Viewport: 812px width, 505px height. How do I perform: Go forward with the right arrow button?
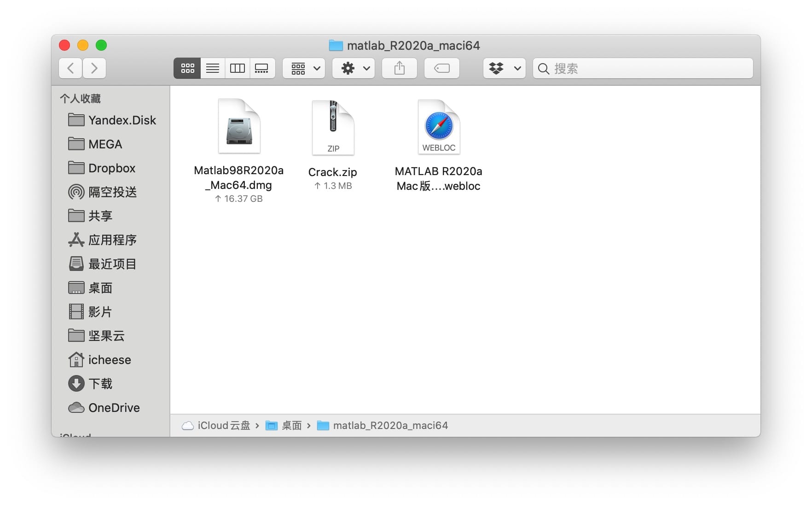(x=94, y=68)
